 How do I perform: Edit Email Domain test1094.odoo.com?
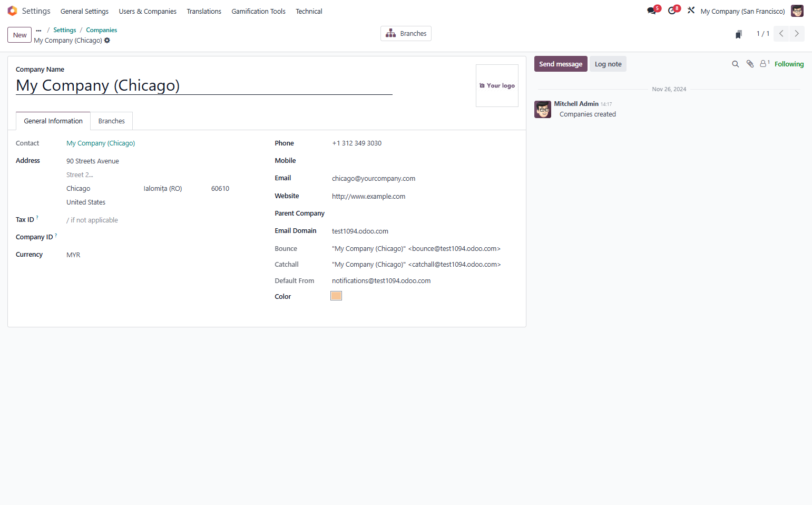(424, 231)
